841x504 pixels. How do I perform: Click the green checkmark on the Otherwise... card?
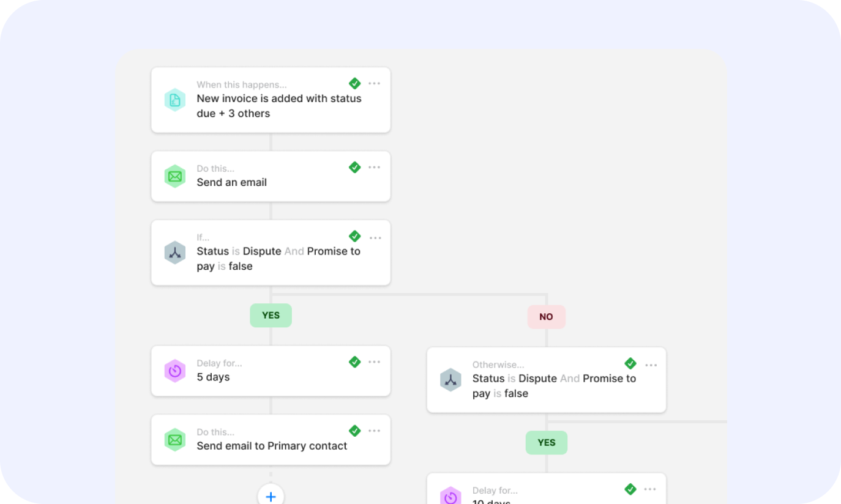(630, 363)
